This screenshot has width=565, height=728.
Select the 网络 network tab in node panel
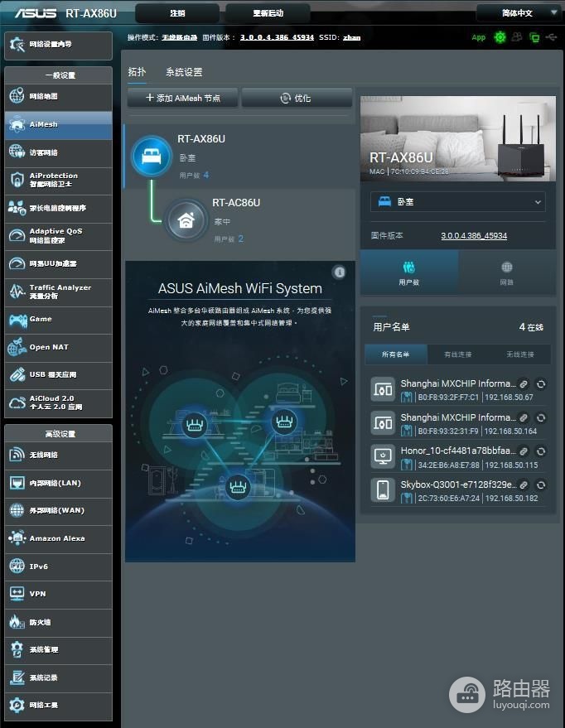pyautogui.click(x=507, y=273)
